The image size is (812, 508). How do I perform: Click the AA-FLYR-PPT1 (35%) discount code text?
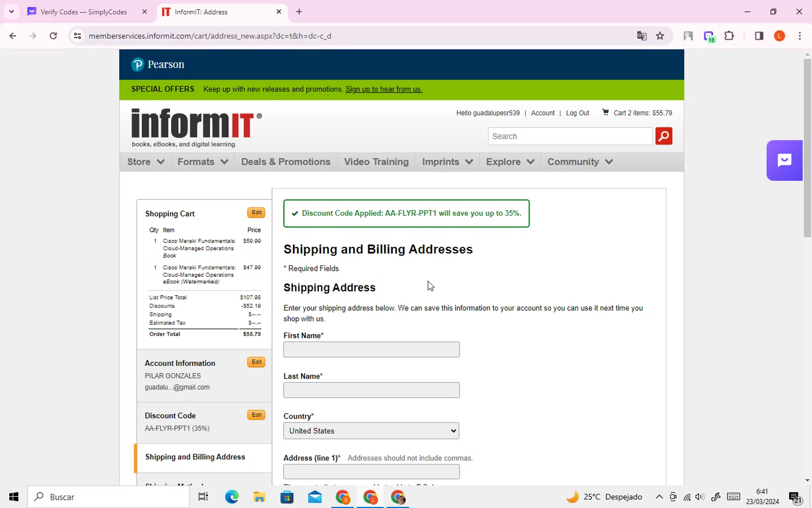(177, 428)
